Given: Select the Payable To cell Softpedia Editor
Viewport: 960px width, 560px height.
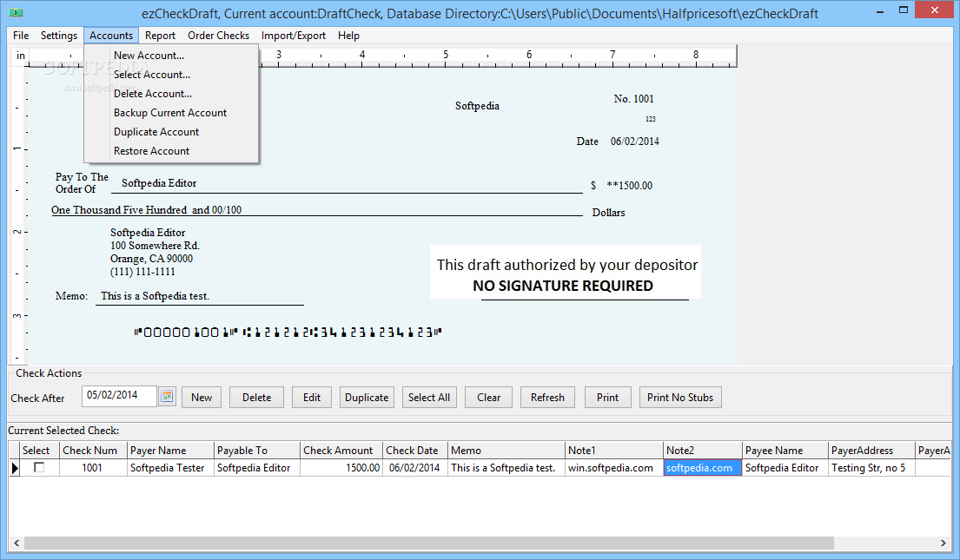Looking at the screenshot, I should coord(257,468).
